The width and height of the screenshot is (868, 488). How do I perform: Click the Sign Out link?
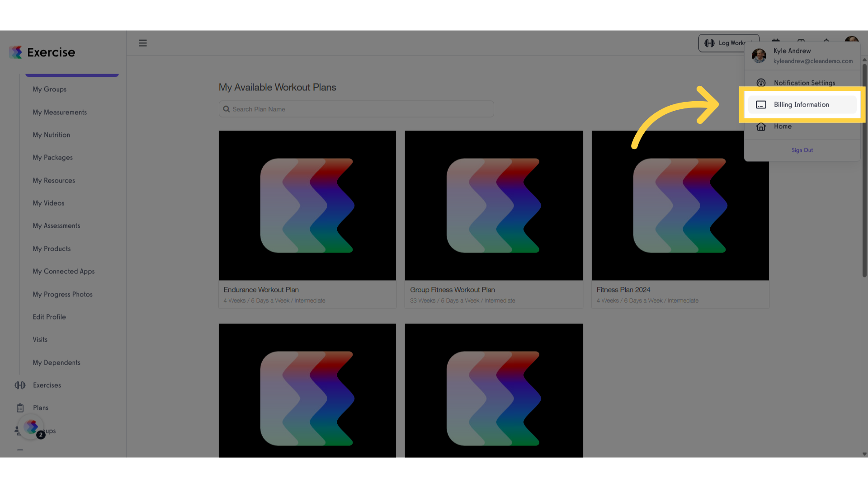802,150
